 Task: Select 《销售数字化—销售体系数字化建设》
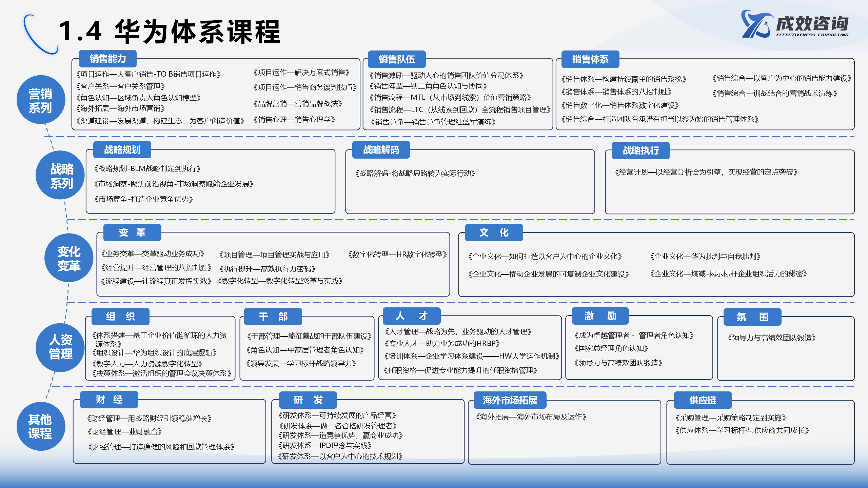tap(620, 105)
